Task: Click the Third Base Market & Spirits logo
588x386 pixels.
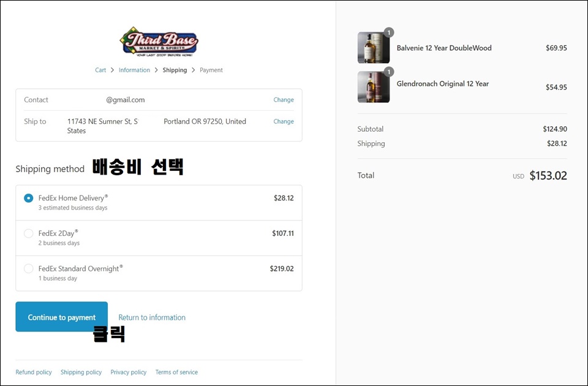Action: 159,42
